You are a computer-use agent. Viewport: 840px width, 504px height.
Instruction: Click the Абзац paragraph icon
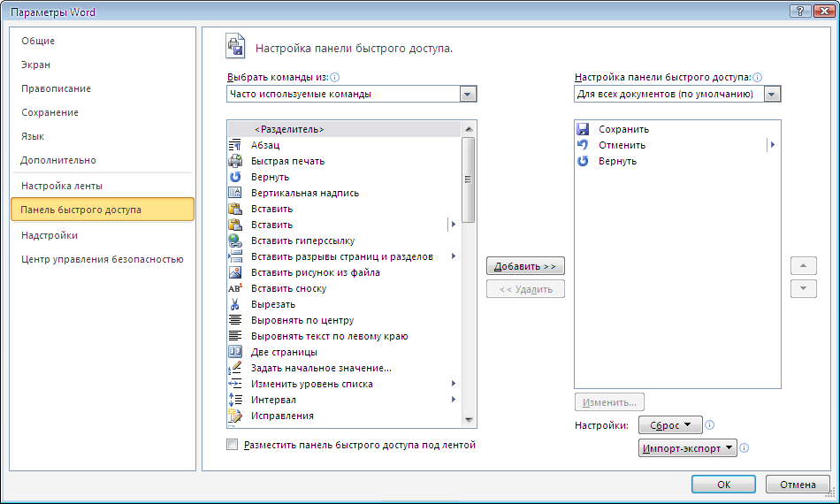234,145
